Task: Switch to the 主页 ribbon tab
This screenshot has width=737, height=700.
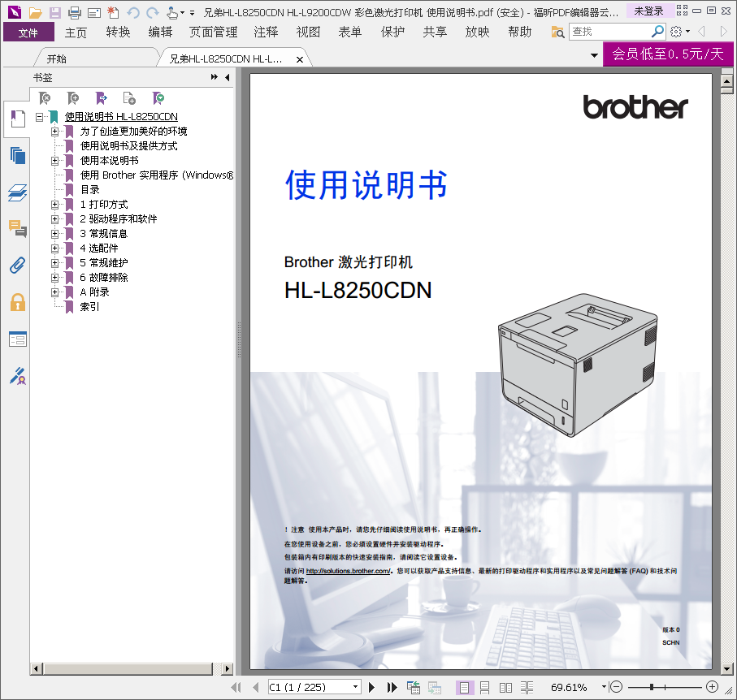Action: tap(76, 32)
